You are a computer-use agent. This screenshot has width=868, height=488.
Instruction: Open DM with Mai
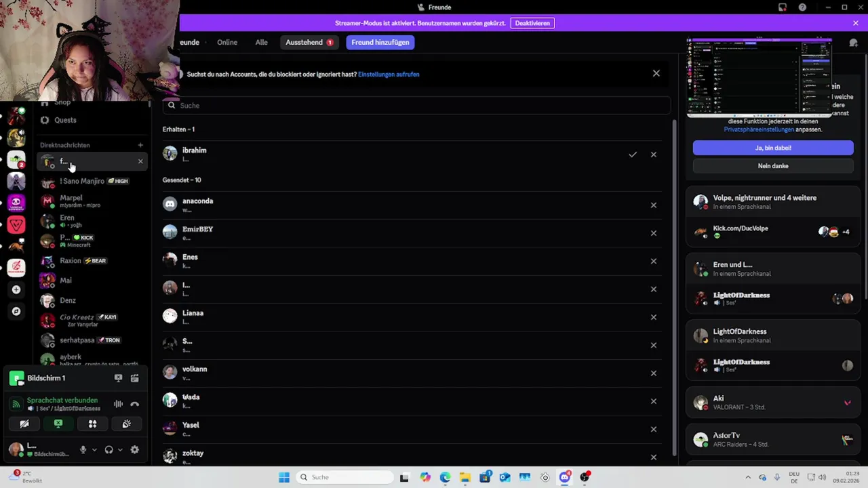[92, 281]
